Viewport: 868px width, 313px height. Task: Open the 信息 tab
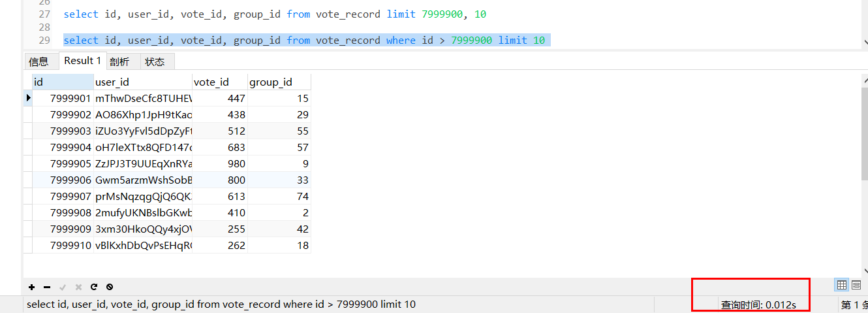[39, 61]
